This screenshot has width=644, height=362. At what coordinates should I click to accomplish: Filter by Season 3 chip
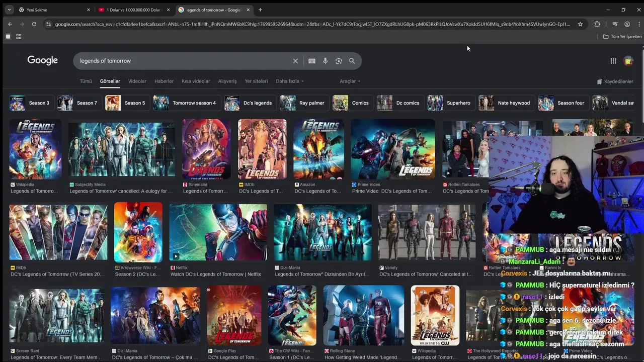pyautogui.click(x=31, y=103)
